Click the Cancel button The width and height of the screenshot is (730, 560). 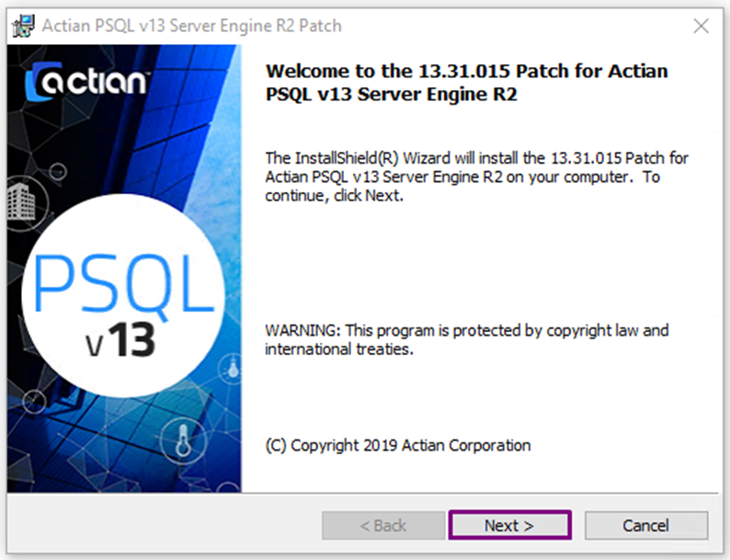[x=646, y=525]
